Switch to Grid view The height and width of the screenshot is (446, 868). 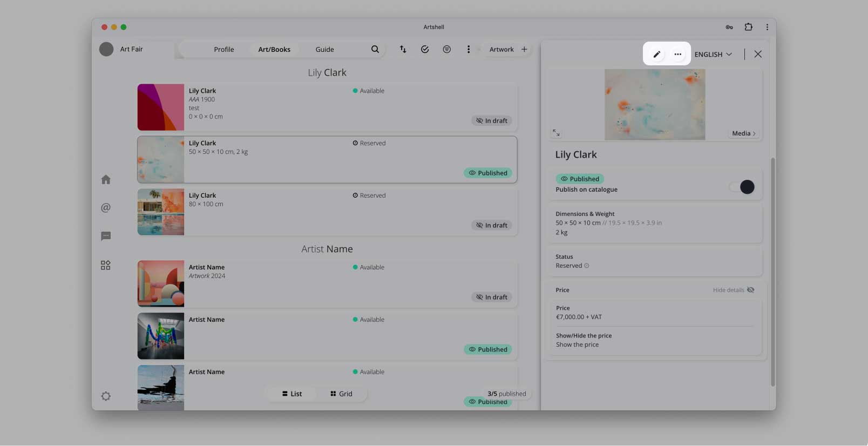tap(341, 394)
